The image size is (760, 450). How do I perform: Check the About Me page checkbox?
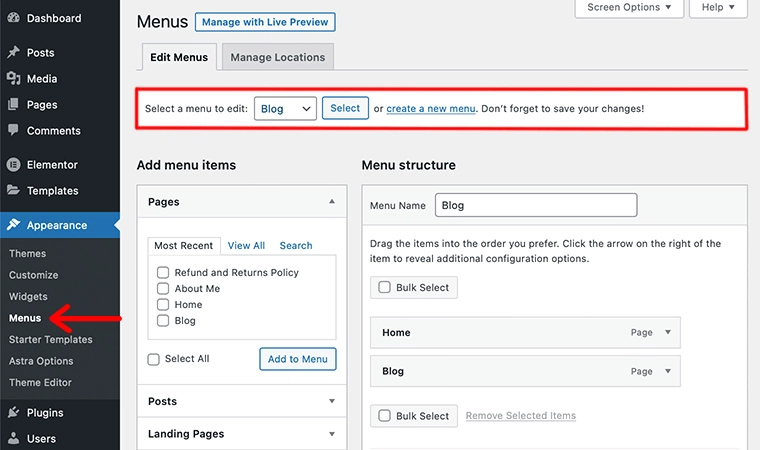coord(163,289)
